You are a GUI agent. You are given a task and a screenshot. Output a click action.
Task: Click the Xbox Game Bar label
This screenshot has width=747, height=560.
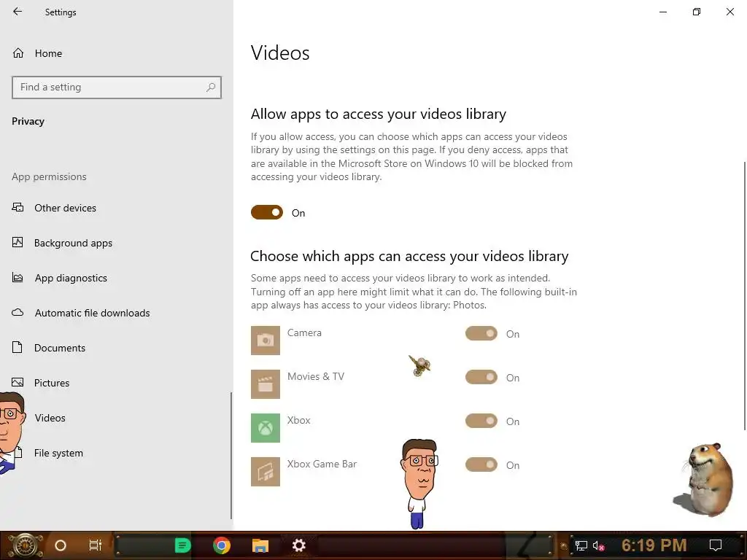click(x=322, y=464)
